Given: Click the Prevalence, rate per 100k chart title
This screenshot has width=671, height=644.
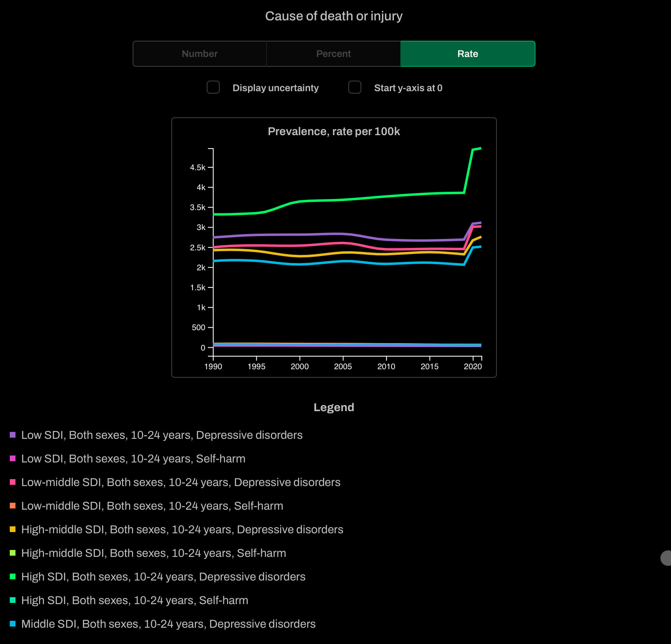Looking at the screenshot, I should tap(334, 131).
